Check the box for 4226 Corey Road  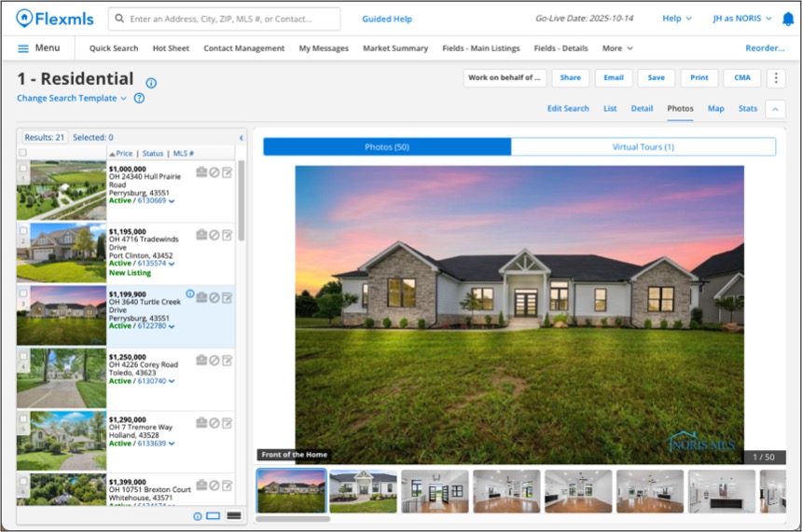click(23, 356)
